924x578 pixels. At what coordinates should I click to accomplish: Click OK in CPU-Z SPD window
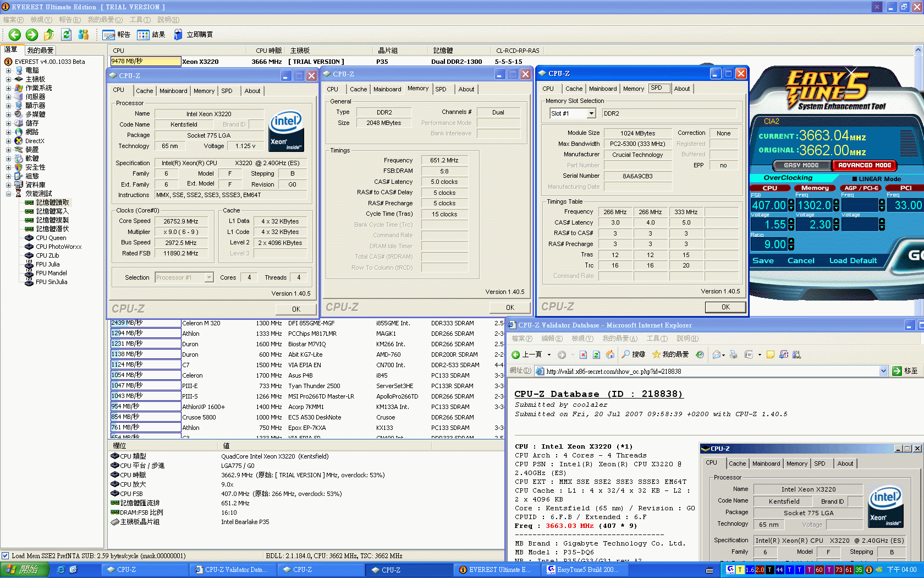pos(725,307)
